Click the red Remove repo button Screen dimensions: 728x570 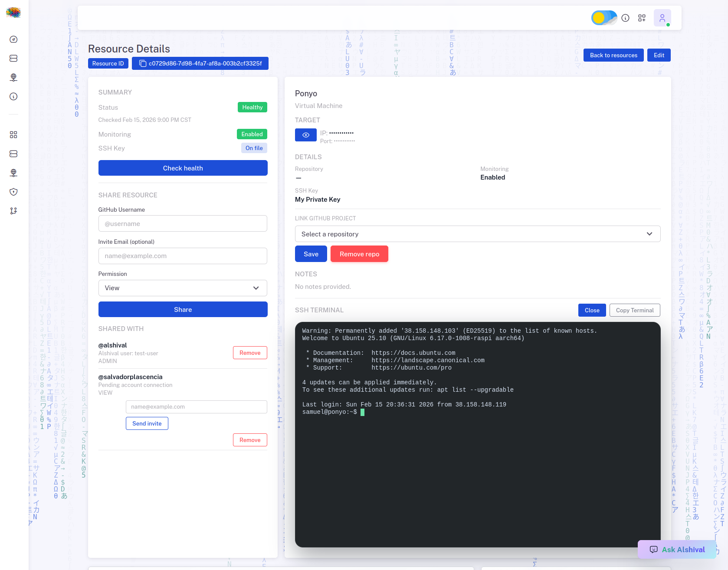pos(359,254)
